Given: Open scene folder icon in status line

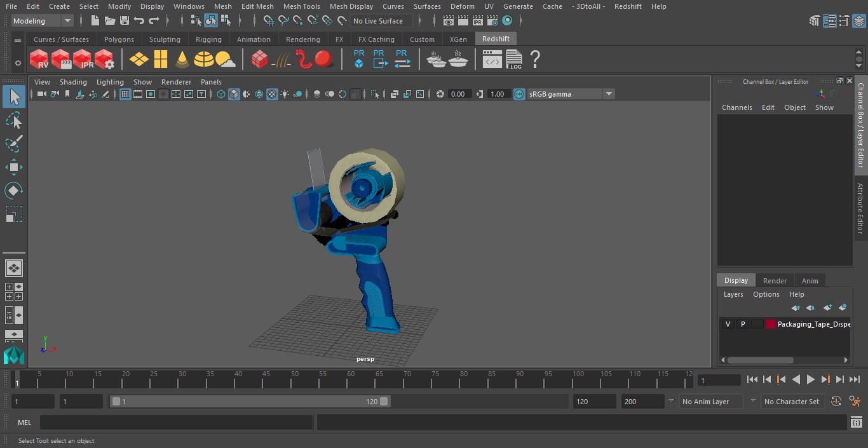Looking at the screenshot, I should coord(110,21).
